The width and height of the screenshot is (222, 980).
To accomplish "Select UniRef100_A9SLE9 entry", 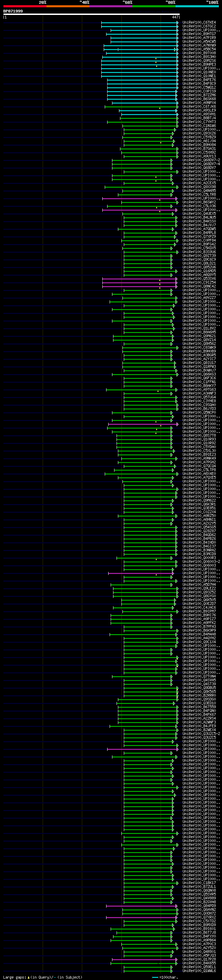I will click(199, 110).
